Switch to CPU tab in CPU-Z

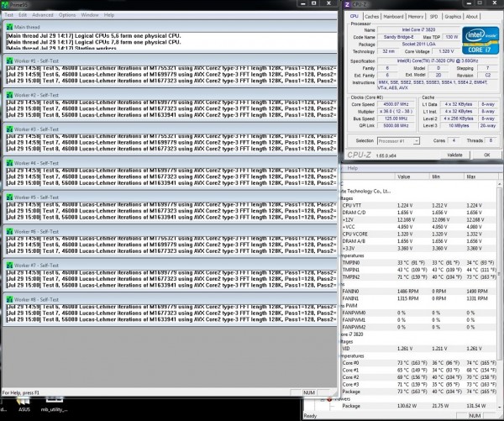tap(354, 16)
